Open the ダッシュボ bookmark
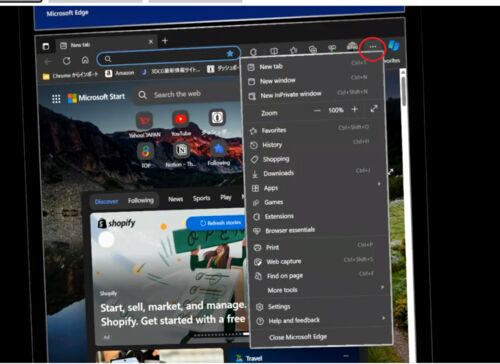The height and width of the screenshot is (364, 500). (223, 69)
